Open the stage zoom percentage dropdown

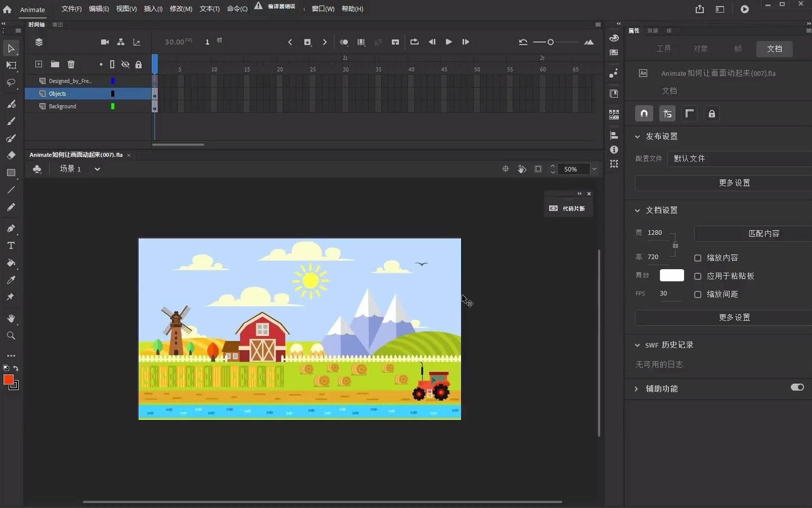(x=595, y=169)
